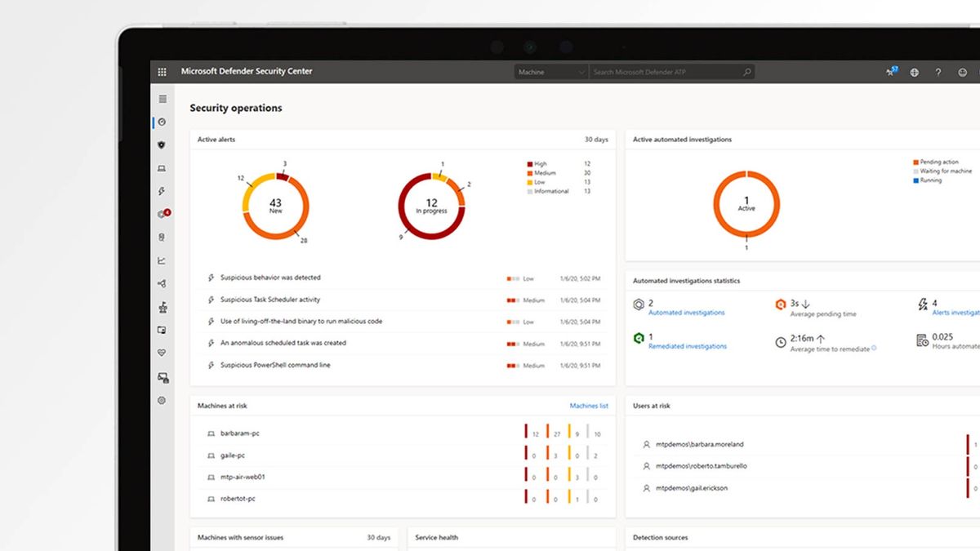Open the settings gear in the sidebar
The height and width of the screenshot is (551, 980).
[x=162, y=400]
